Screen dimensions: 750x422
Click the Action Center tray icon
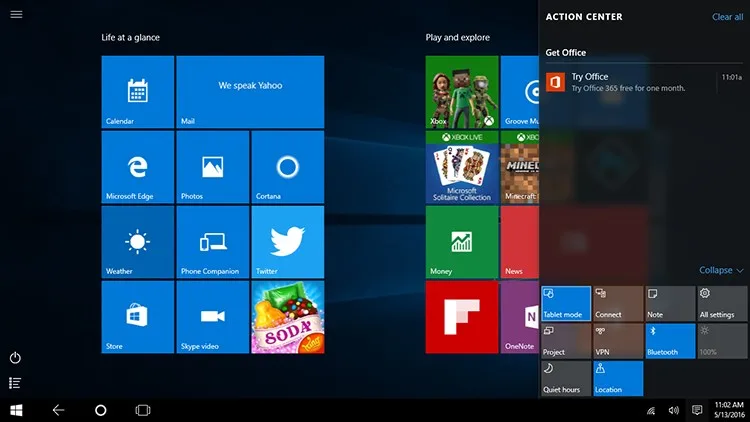[x=697, y=410]
